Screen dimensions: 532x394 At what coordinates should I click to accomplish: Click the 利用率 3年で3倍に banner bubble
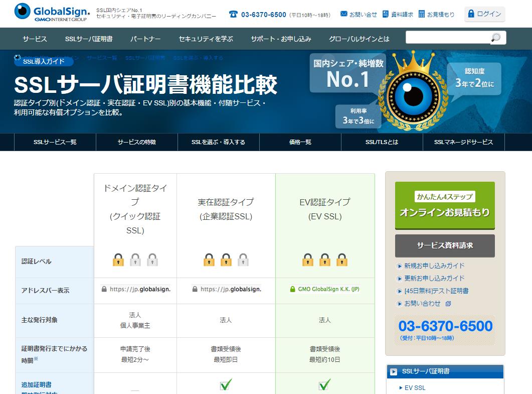[359, 116]
